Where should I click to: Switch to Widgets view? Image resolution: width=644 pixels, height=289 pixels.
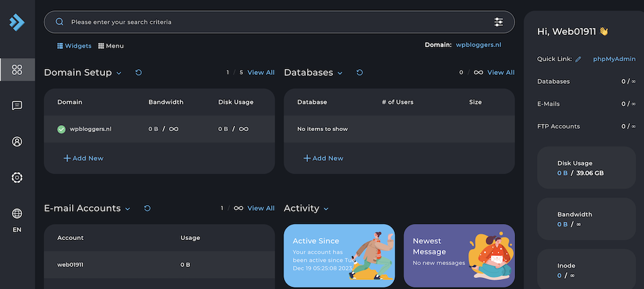(74, 46)
